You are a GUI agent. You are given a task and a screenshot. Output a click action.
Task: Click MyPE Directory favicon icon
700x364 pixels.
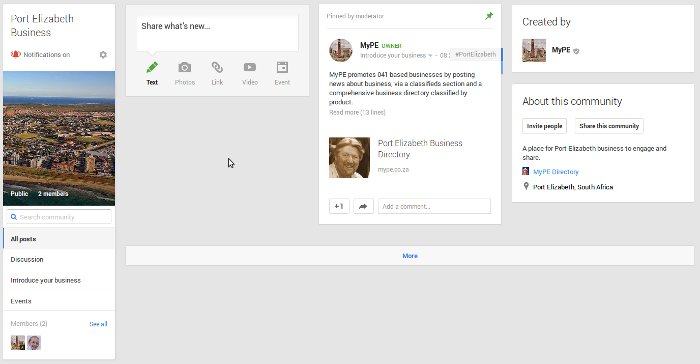click(526, 171)
